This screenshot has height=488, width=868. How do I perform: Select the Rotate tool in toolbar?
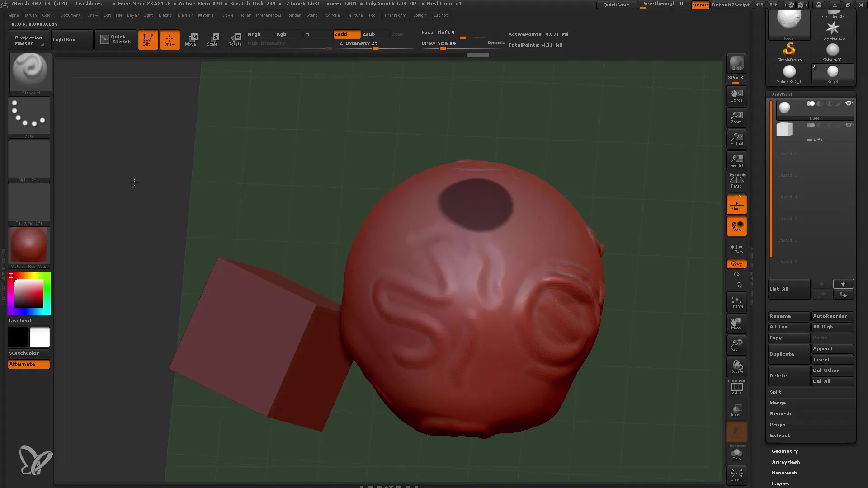click(235, 39)
